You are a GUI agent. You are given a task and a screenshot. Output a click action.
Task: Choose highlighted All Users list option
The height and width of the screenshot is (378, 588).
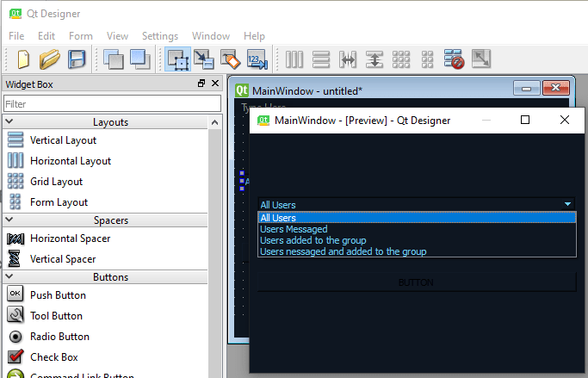tap(417, 218)
